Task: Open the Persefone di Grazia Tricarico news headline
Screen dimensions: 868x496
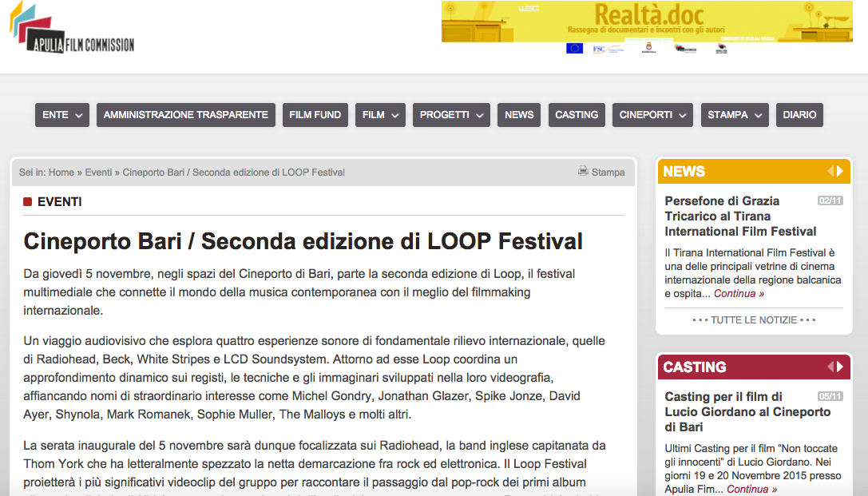Action: (740, 216)
